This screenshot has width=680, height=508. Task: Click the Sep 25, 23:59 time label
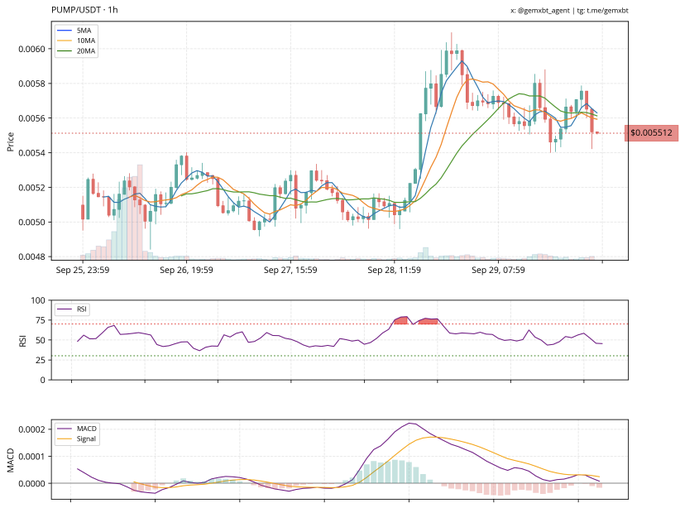tap(83, 270)
